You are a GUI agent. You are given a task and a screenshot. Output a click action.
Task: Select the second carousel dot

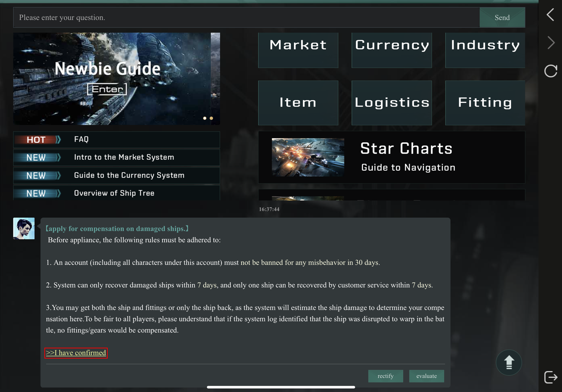coord(211,118)
